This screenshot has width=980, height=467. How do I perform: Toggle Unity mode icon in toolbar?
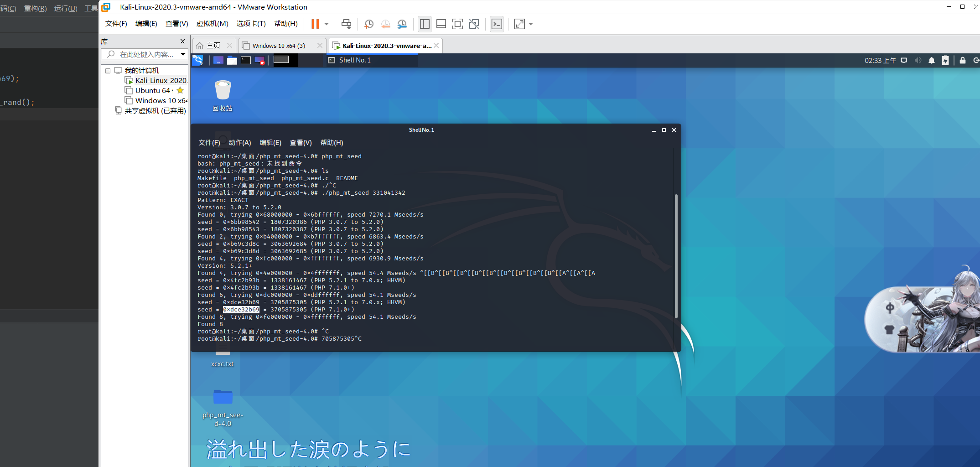coord(474,24)
